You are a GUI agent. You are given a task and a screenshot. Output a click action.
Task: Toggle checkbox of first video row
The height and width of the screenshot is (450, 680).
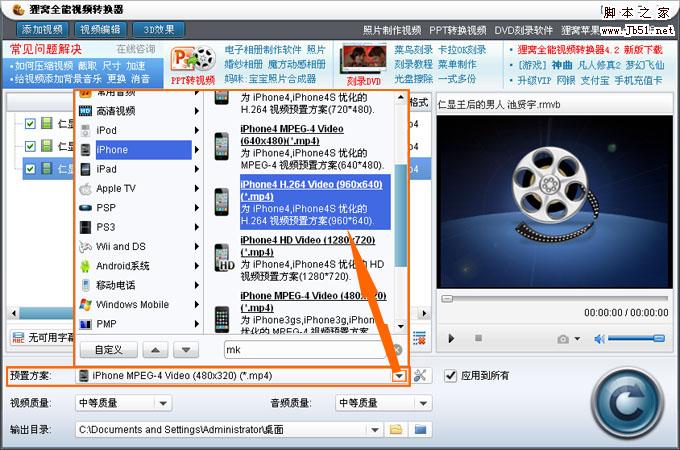click(30, 124)
